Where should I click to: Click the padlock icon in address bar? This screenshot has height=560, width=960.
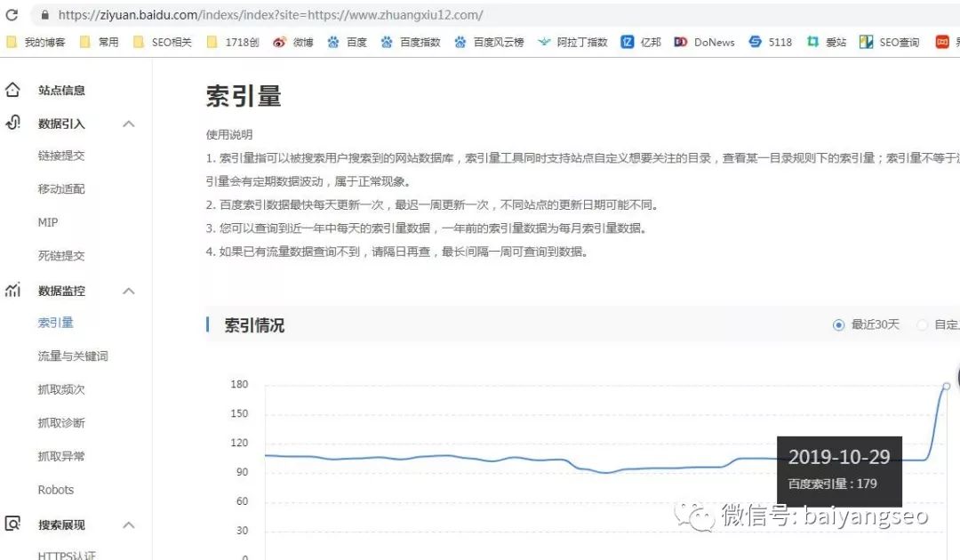point(44,15)
